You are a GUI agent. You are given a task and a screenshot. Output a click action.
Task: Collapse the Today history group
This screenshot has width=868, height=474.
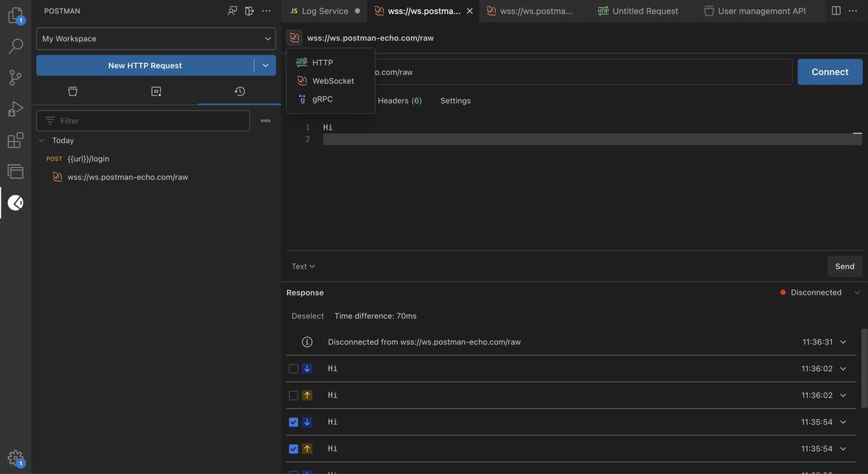41,140
